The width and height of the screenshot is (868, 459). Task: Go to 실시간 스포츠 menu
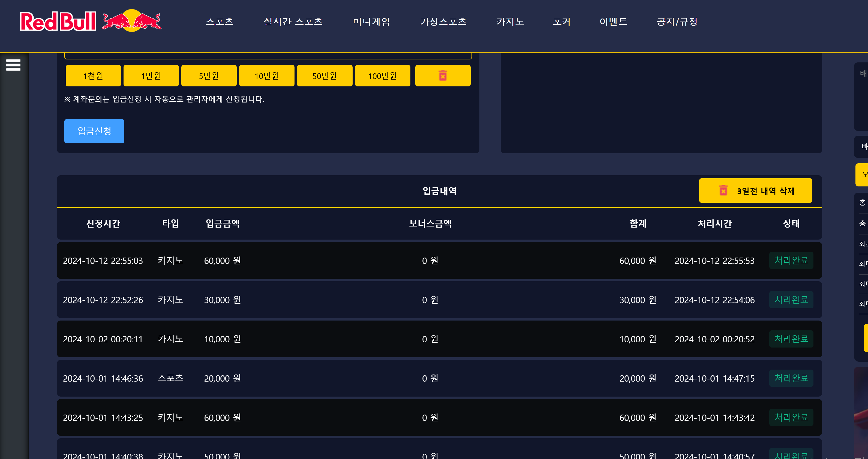(293, 22)
